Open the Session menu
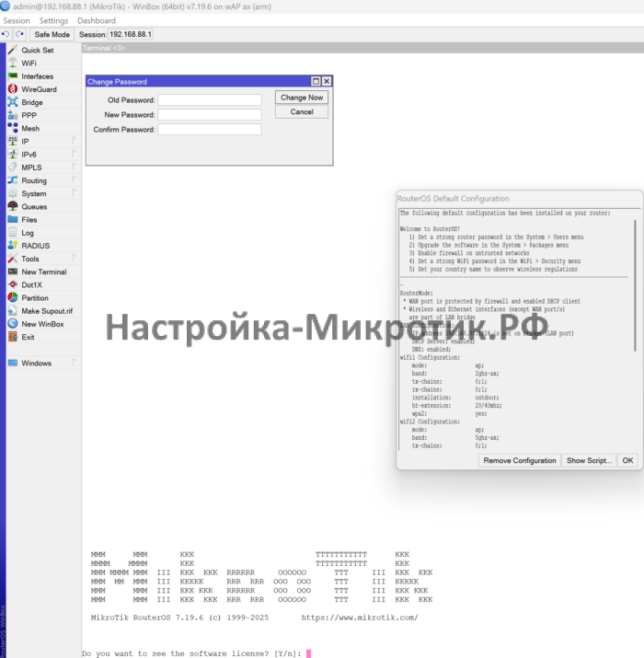The height and width of the screenshot is (658, 644). click(17, 20)
